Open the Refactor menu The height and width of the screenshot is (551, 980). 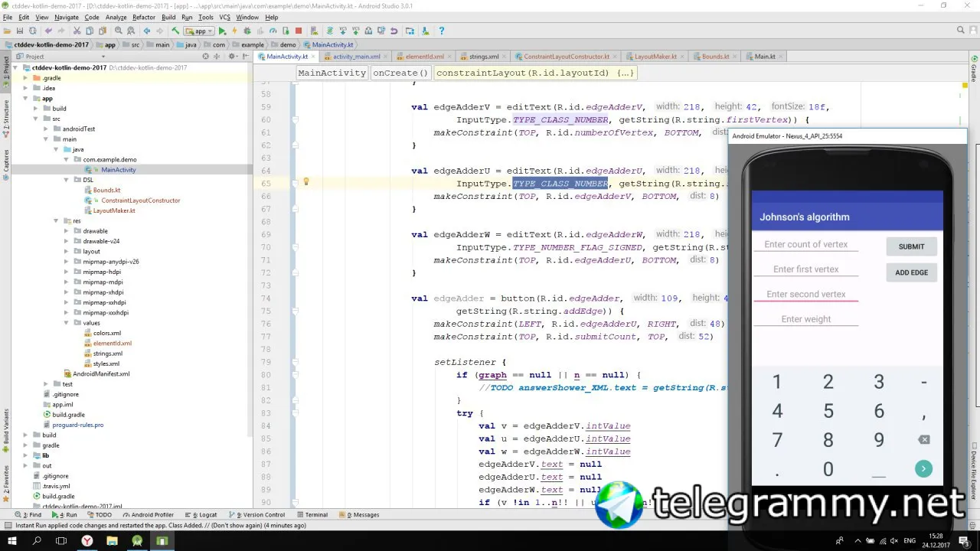(x=143, y=17)
